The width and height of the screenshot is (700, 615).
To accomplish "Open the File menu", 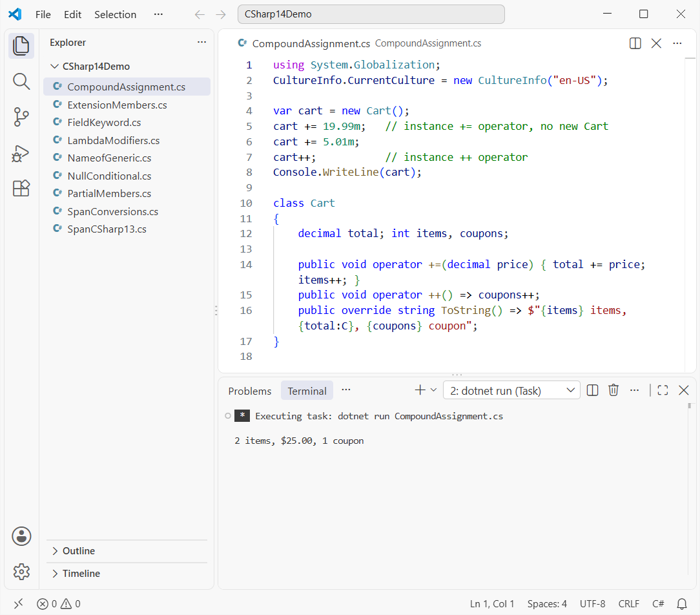I will (43, 15).
